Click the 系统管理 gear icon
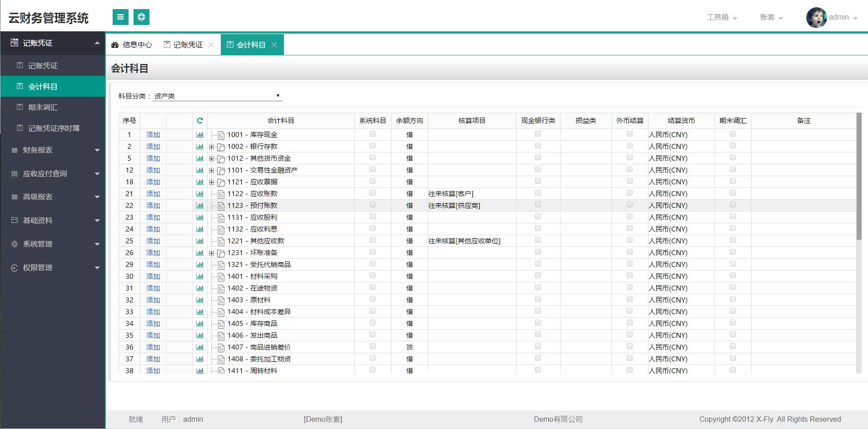This screenshot has height=429, width=868. pos(15,244)
